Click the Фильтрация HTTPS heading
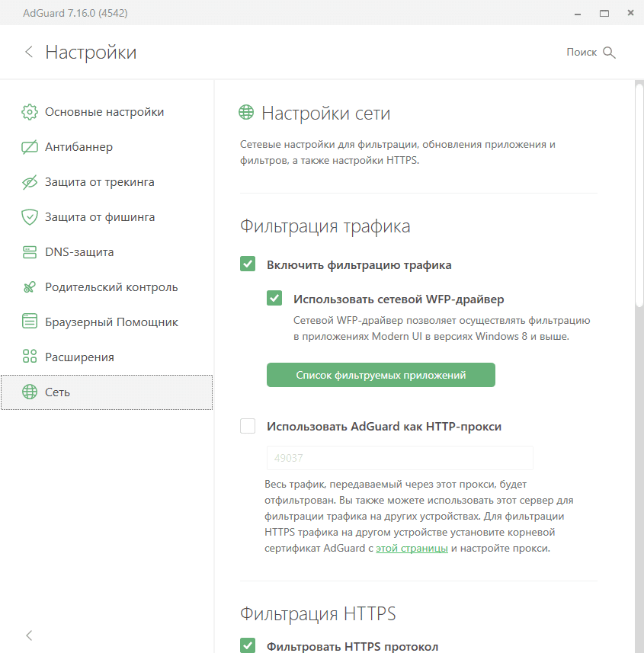 [318, 614]
